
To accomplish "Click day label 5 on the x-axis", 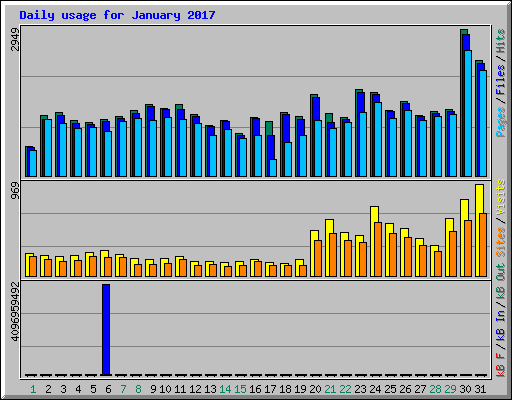I will (x=93, y=389).
